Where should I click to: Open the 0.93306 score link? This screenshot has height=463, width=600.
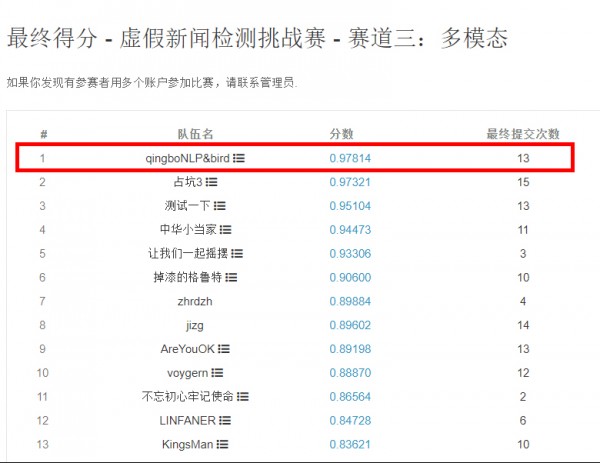[350, 253]
